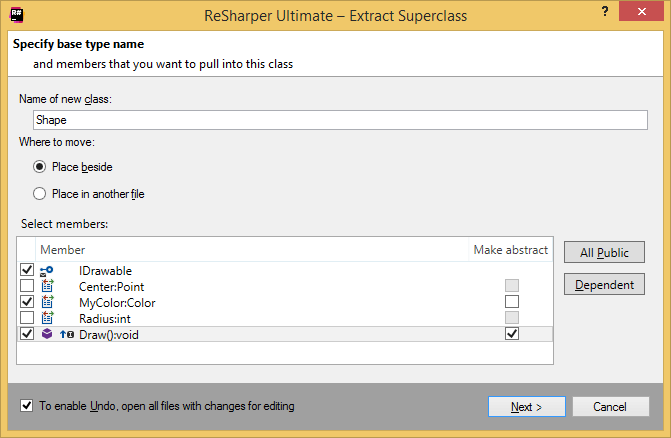Viewport: 671px width, 438px height.
Task: Click the IDrawable interface icon
Action: point(46,270)
